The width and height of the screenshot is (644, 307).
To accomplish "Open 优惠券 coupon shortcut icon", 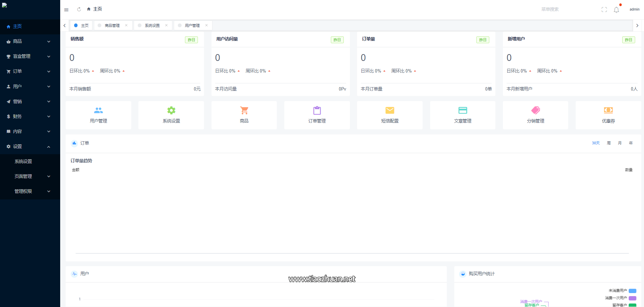I will [x=608, y=110].
